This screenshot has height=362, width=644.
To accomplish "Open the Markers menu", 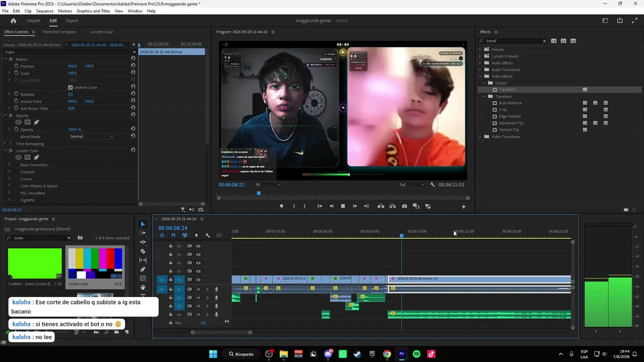I will (x=65, y=11).
